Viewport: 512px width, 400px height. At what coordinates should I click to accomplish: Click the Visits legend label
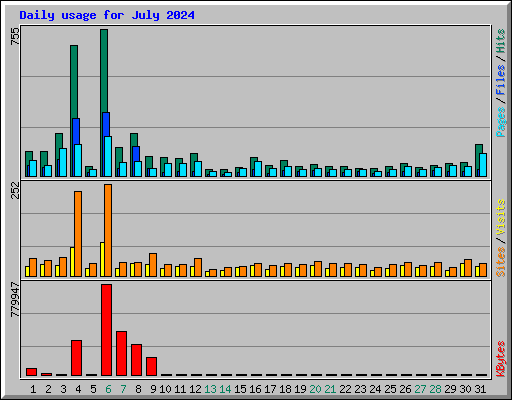(501, 218)
